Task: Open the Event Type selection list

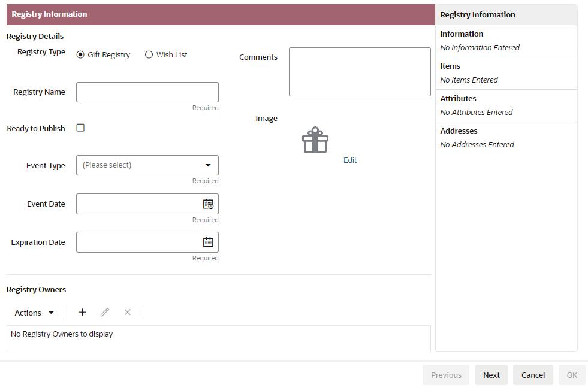Action: [147, 165]
